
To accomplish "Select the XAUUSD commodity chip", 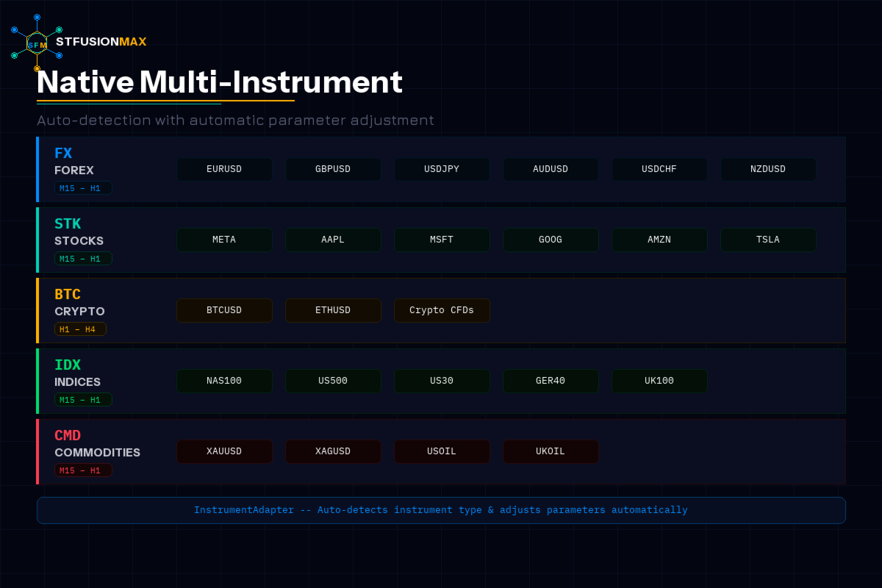I will 224,451.
